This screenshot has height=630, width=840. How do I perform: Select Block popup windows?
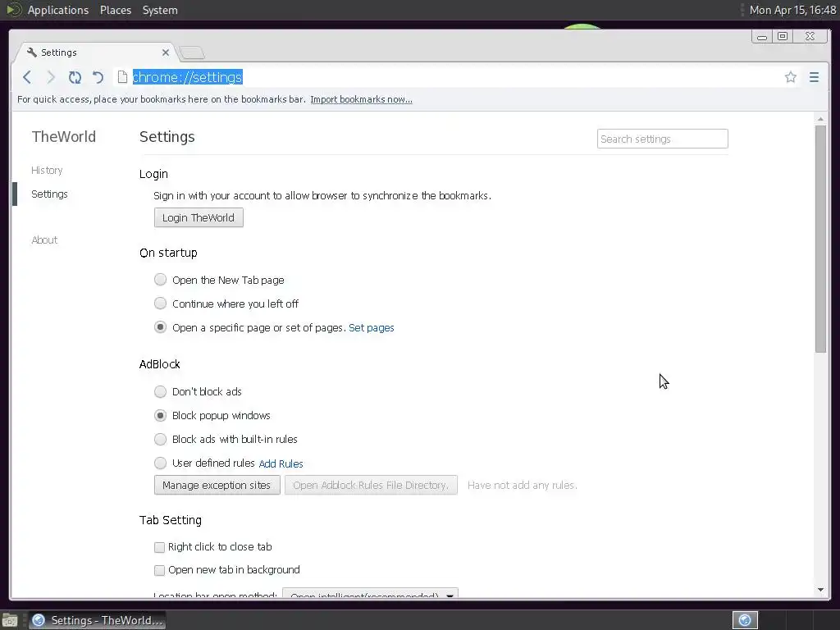160,415
